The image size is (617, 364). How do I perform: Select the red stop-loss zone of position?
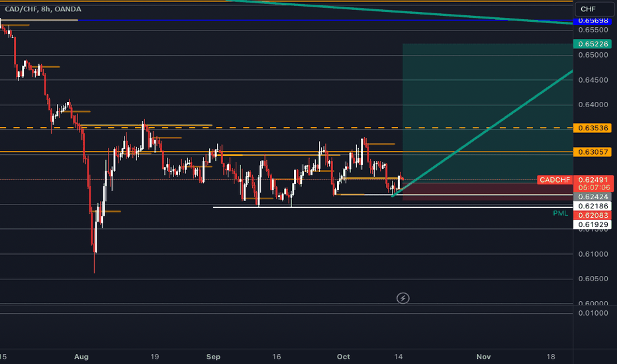coord(487,191)
